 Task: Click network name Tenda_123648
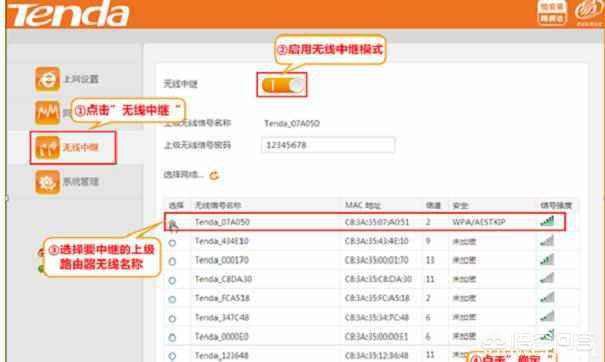click(221, 355)
